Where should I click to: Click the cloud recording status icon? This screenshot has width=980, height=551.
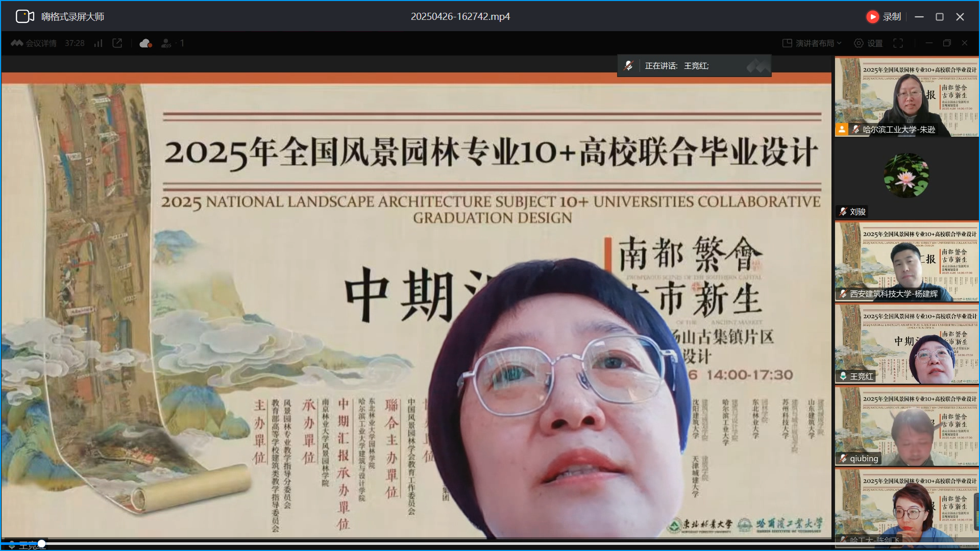click(145, 43)
